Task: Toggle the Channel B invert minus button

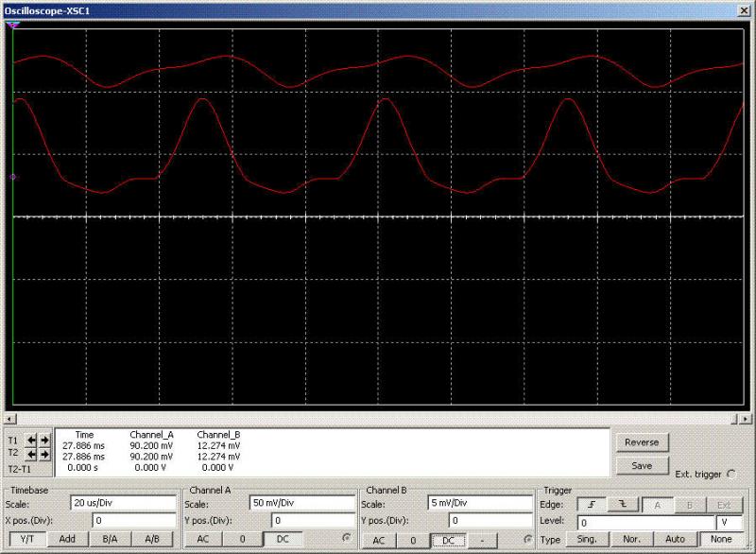Action: 482,541
